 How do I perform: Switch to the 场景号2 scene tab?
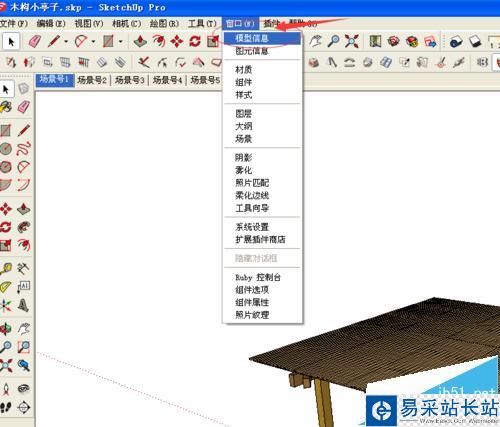(92, 80)
